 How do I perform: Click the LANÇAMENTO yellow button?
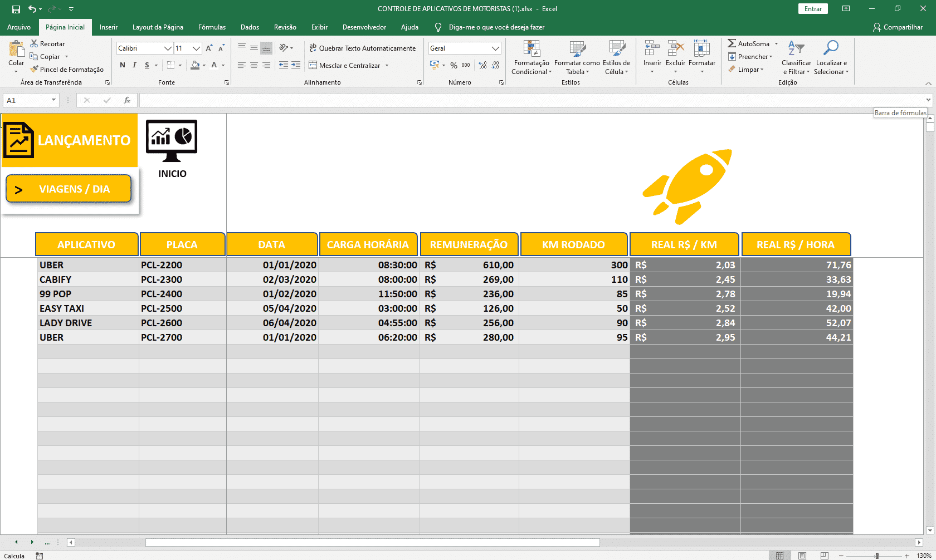tap(70, 140)
